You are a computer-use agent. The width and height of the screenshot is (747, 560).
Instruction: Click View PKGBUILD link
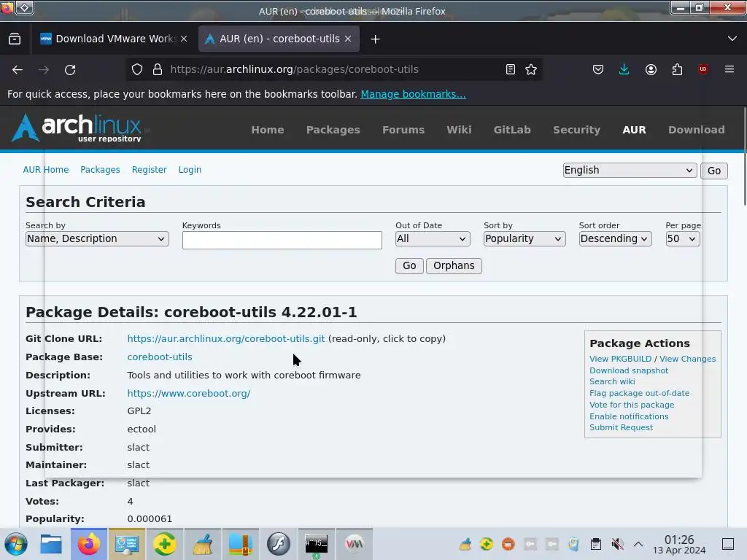click(620, 359)
